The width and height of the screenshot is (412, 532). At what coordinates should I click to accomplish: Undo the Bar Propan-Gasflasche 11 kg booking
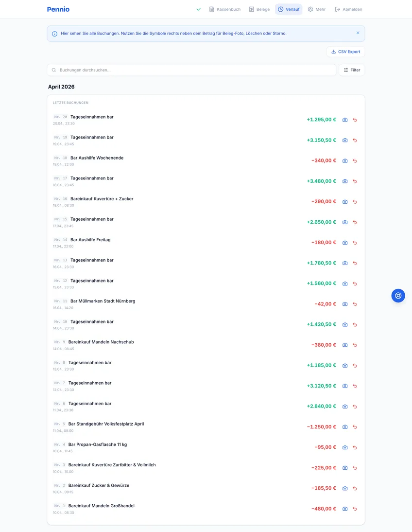pos(355,447)
